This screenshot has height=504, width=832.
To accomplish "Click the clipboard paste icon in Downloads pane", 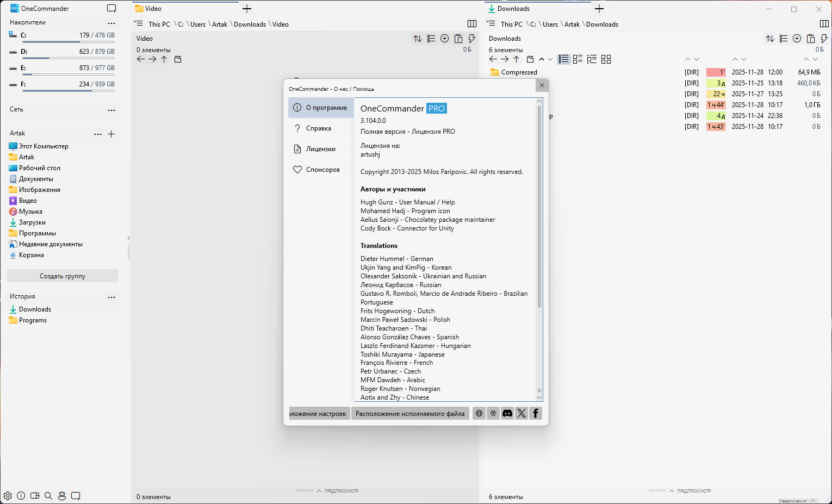I will pyautogui.click(x=811, y=39).
